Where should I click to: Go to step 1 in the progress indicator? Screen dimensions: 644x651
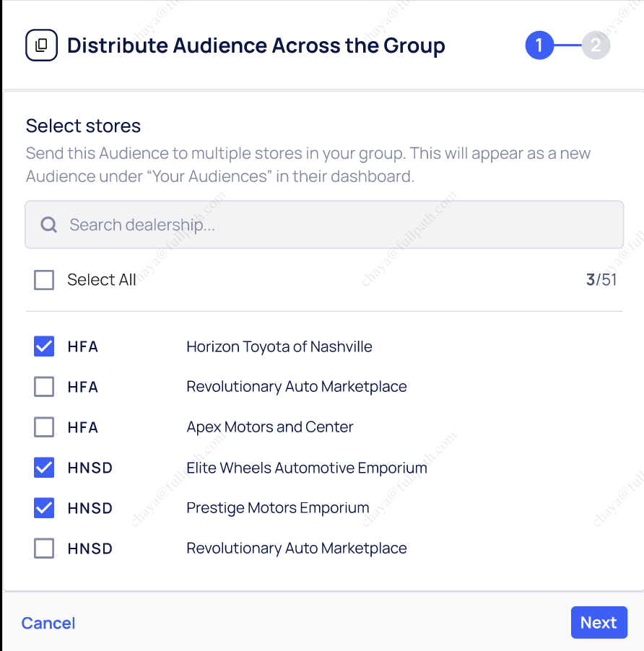pos(539,45)
